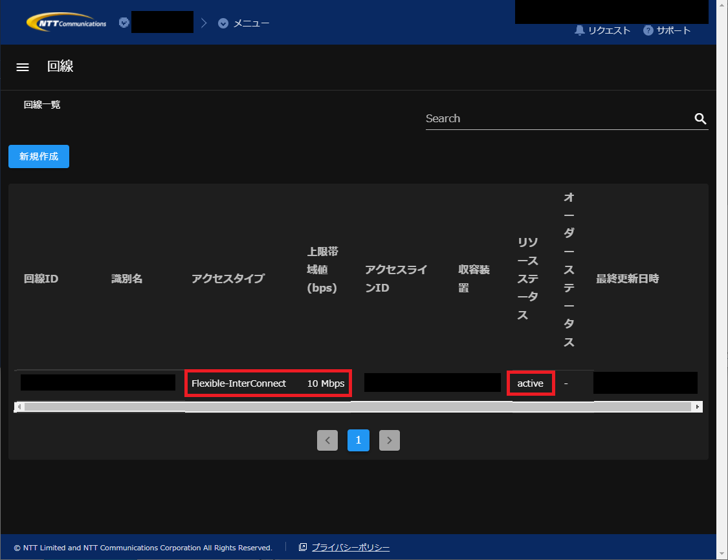Click the 最終更新日時 column header
Screen dimensions: 728x560
point(627,279)
